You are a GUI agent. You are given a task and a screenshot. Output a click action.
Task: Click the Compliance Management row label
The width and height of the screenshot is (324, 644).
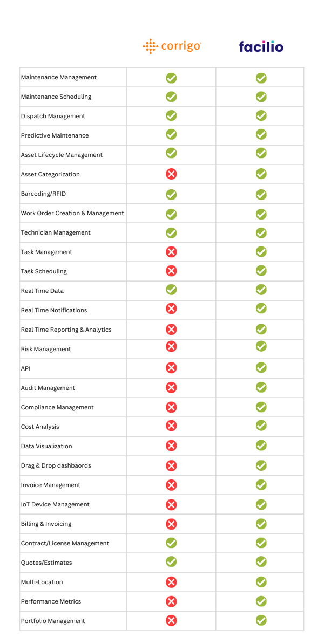[57, 407]
